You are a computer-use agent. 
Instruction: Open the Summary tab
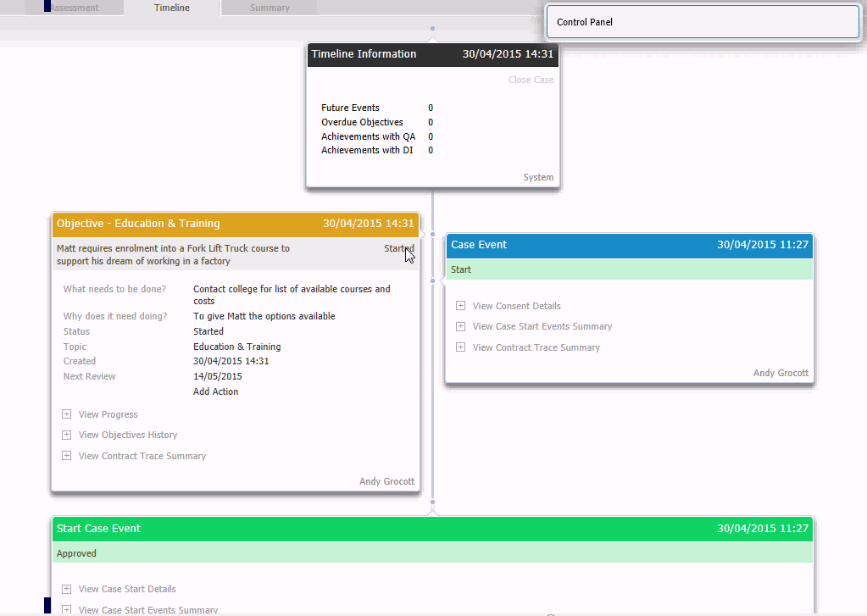270,8
